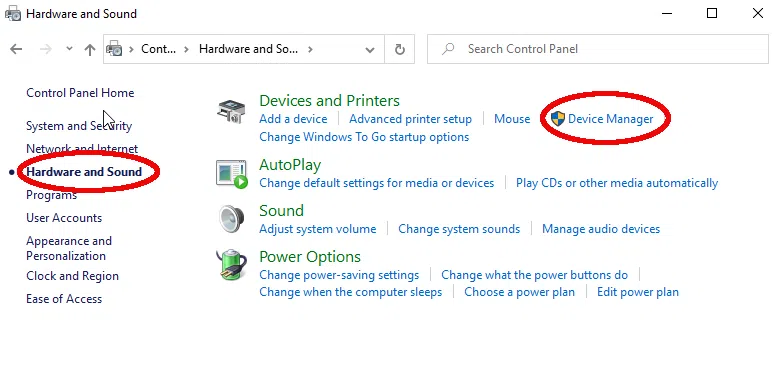This screenshot has width=779, height=370.
Task: Click 'Hardware and So...' breadcrumb segment
Action: [248, 49]
